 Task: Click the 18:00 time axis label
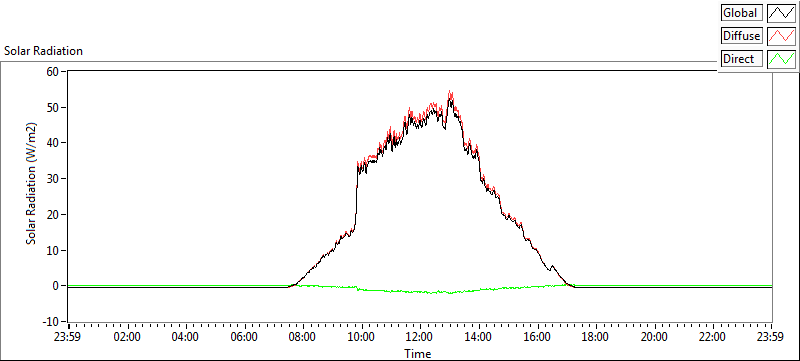pyautogui.click(x=596, y=337)
